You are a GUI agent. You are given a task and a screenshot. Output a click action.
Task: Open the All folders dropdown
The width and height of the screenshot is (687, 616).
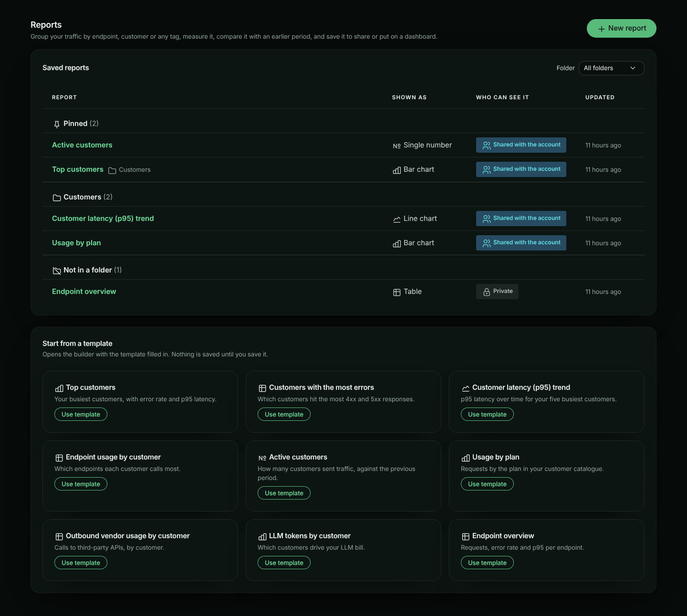[x=611, y=68]
